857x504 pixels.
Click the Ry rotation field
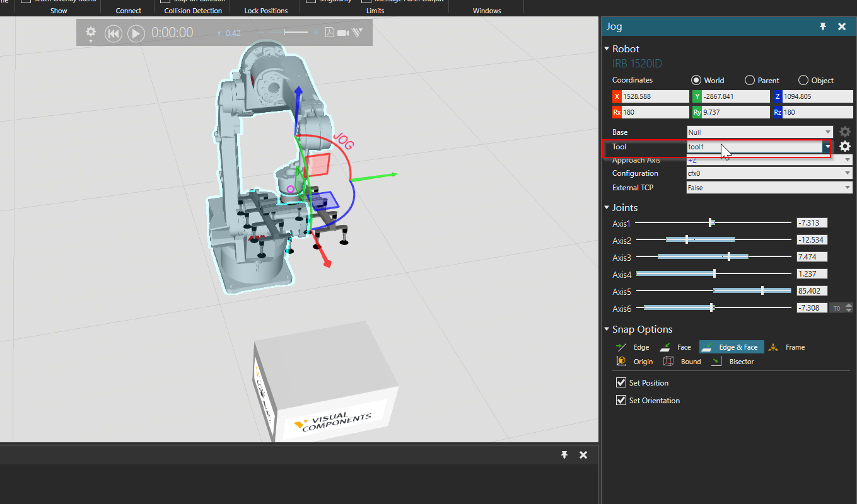736,112
